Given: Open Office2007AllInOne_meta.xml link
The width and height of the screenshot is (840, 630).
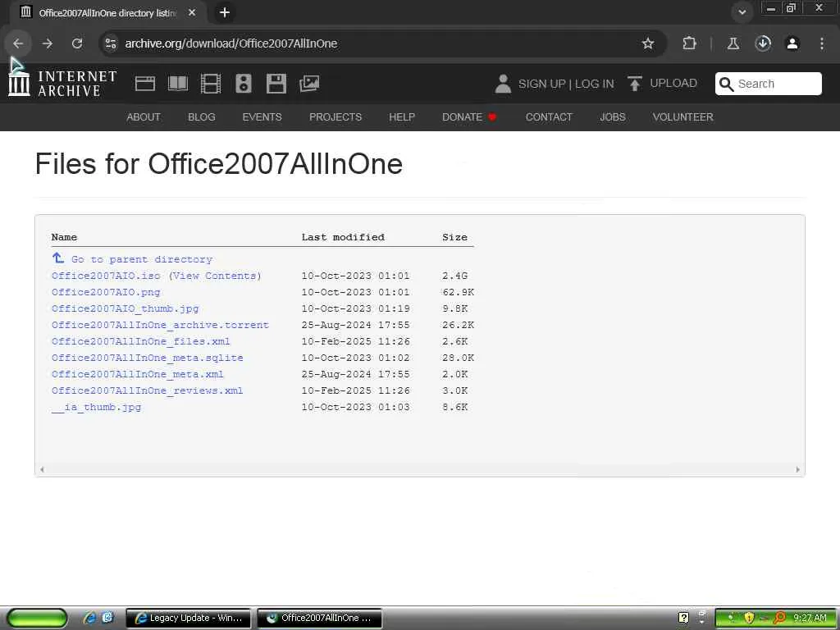Looking at the screenshot, I should click(x=137, y=374).
